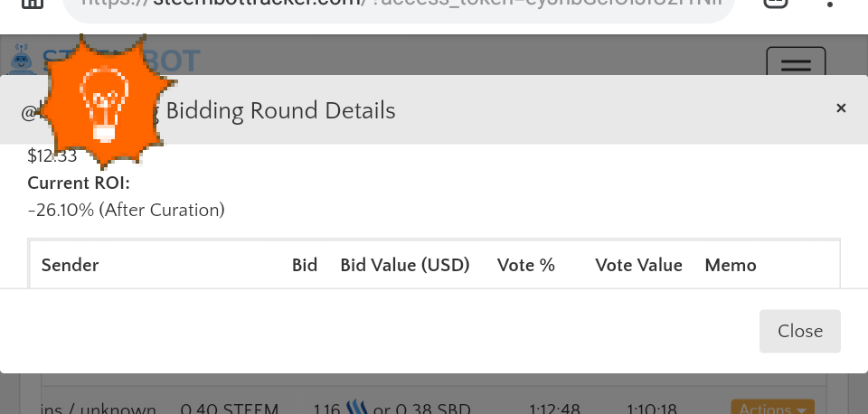The height and width of the screenshot is (414, 868).
Task: Click the Steem Bot robot logo
Action: (x=22, y=58)
